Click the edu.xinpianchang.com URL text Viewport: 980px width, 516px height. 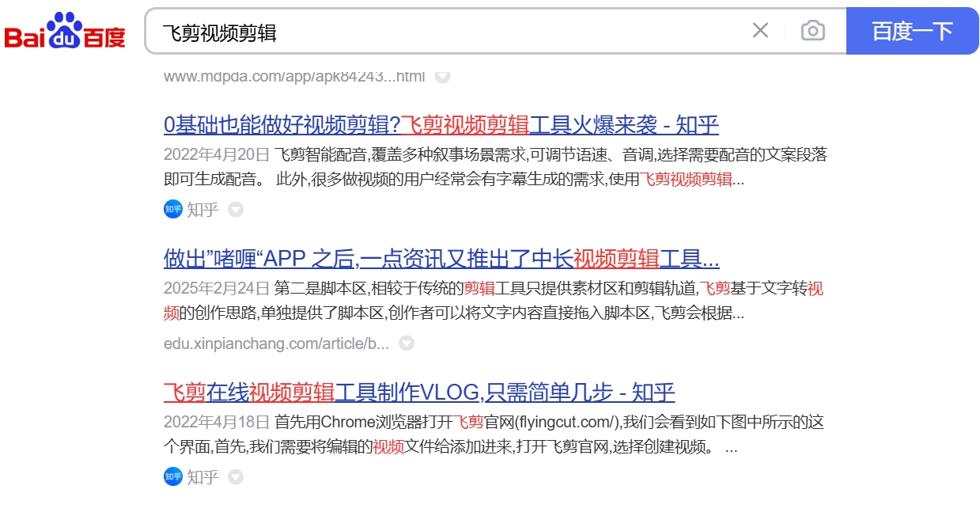click(278, 343)
